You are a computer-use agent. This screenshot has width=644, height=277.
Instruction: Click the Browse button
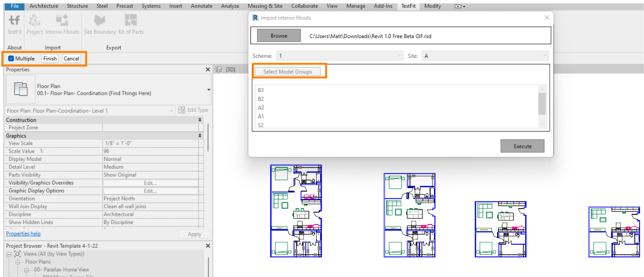[x=278, y=36]
